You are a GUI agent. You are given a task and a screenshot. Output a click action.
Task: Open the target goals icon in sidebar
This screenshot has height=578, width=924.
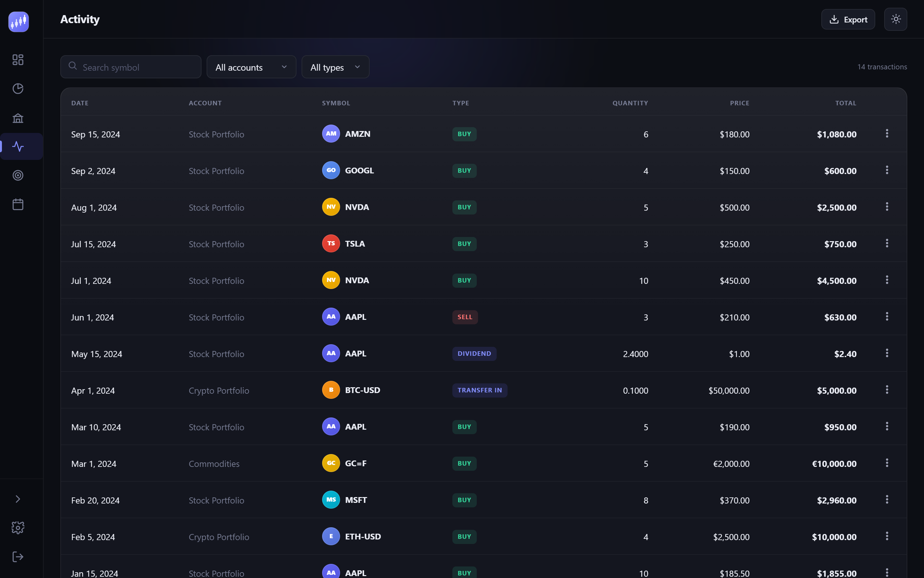click(x=18, y=175)
